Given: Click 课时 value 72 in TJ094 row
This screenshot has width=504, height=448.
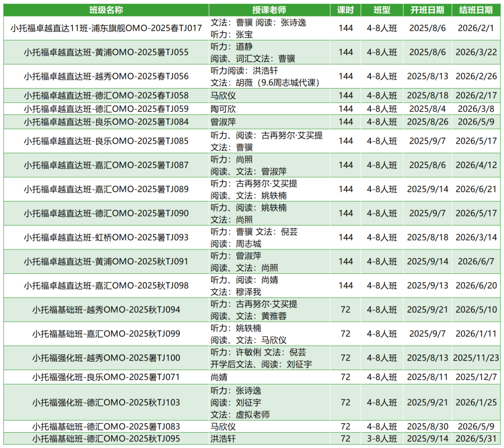Looking at the screenshot, I should (x=345, y=310).
